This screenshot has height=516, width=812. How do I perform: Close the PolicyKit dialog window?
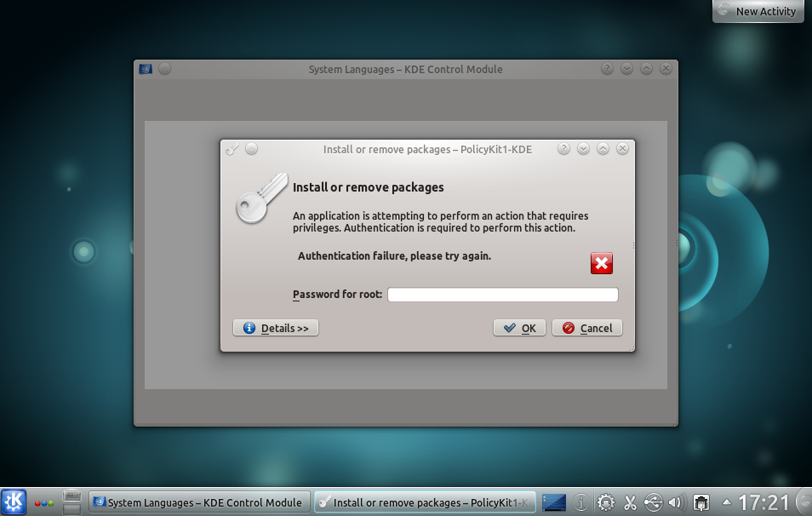tap(622, 149)
